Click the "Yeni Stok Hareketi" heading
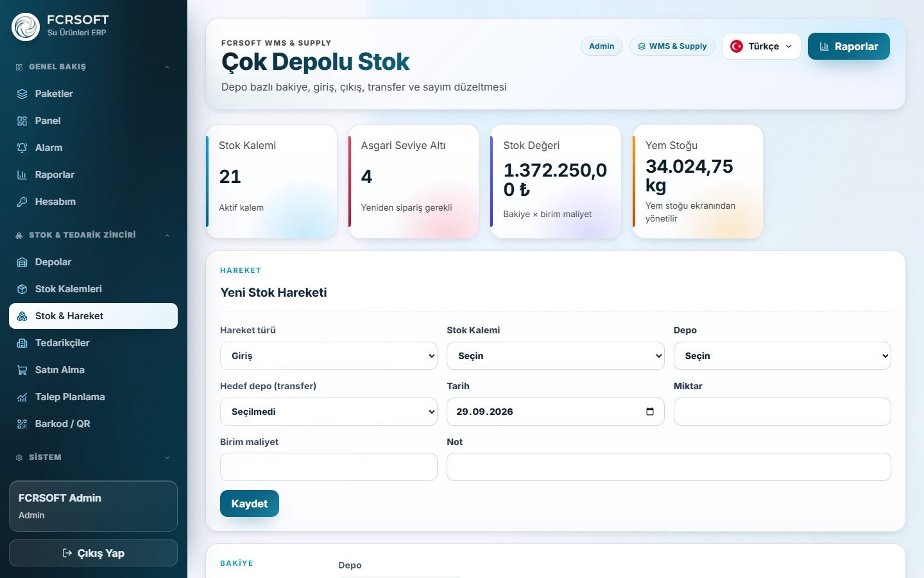The image size is (924, 578). click(273, 293)
